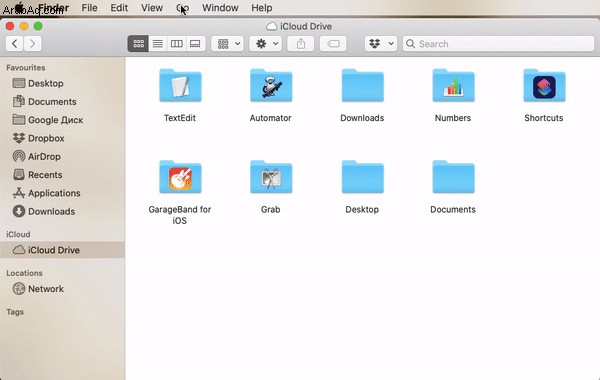Viewport: 600px width, 380px height.
Task: Switch to column view
Action: click(x=176, y=44)
